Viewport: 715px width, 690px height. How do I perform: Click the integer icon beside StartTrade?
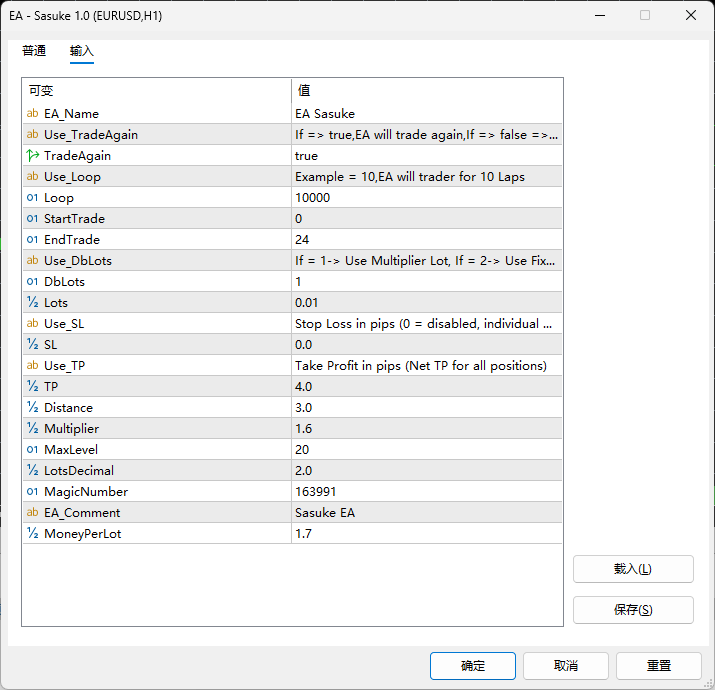(x=32, y=218)
